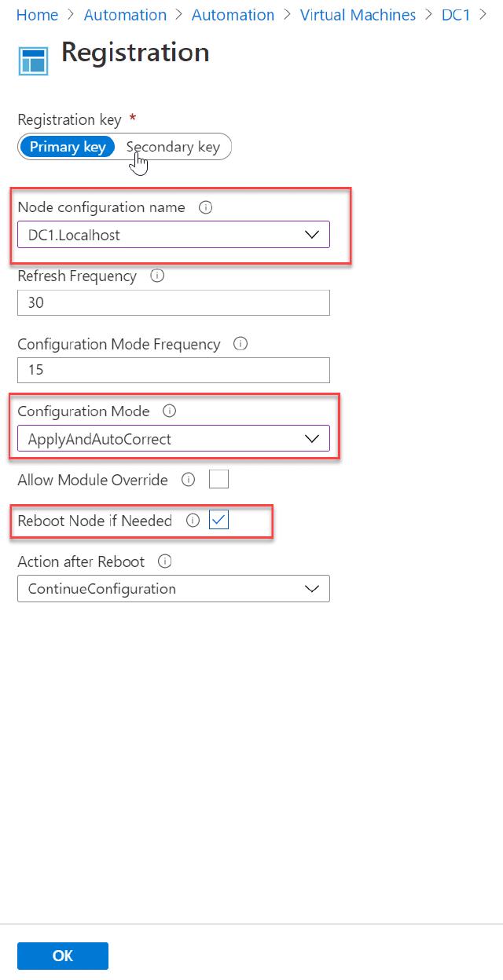Viewport: 503px width, 980px height.
Task: Click the Configuration Mode Frequency input field
Action: (173, 370)
